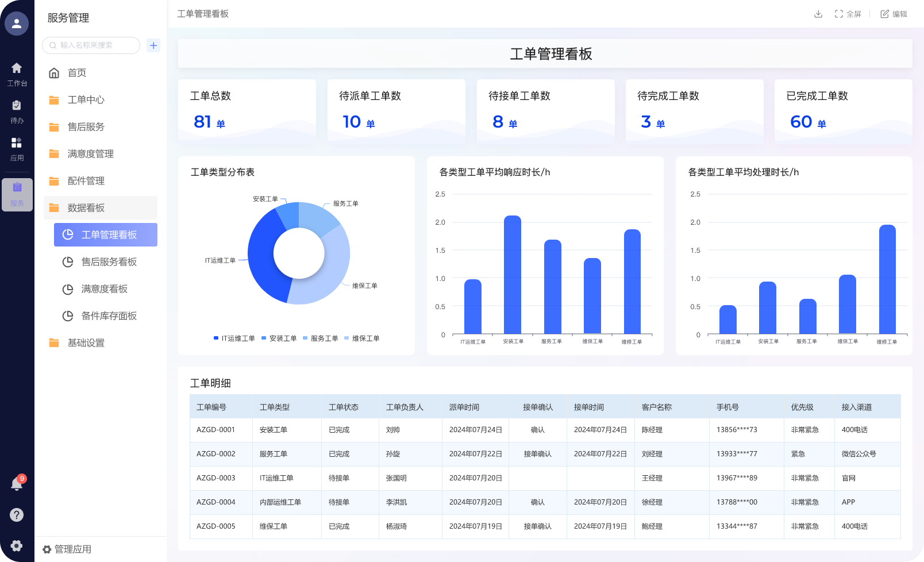Click owner name 张国明
Viewport: 924px width, 562px height.
pos(396,478)
